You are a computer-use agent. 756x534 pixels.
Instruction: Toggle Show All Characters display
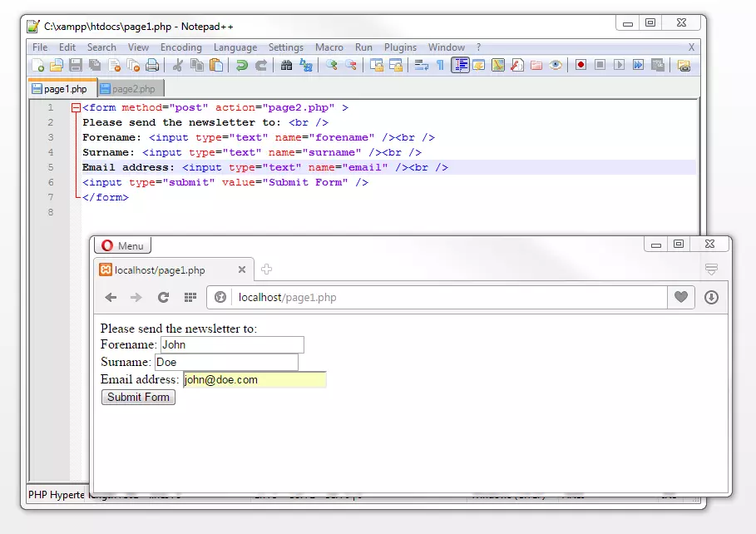click(x=440, y=67)
